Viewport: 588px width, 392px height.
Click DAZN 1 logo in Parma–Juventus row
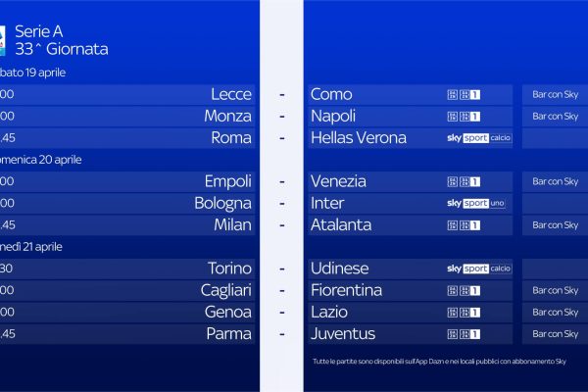coord(464,334)
